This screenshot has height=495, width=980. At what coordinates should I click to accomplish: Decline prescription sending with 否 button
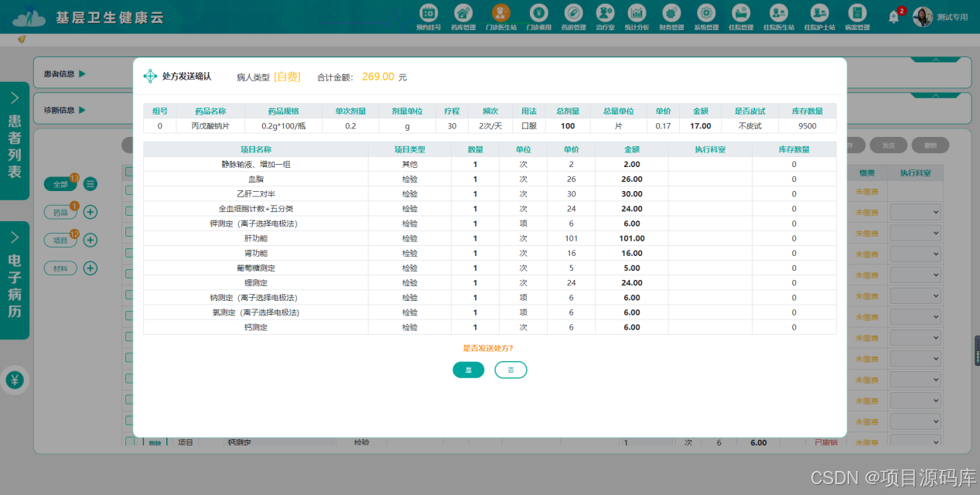tap(510, 370)
